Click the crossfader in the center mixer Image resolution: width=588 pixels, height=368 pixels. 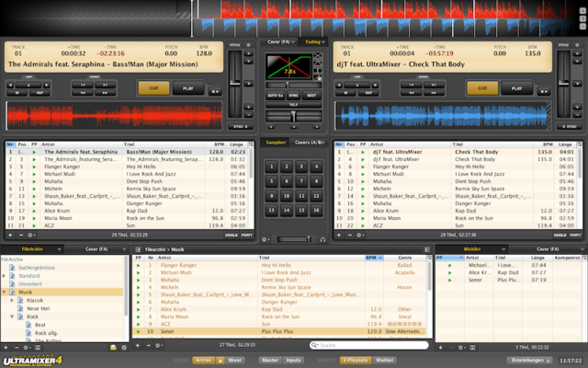coord(294,117)
